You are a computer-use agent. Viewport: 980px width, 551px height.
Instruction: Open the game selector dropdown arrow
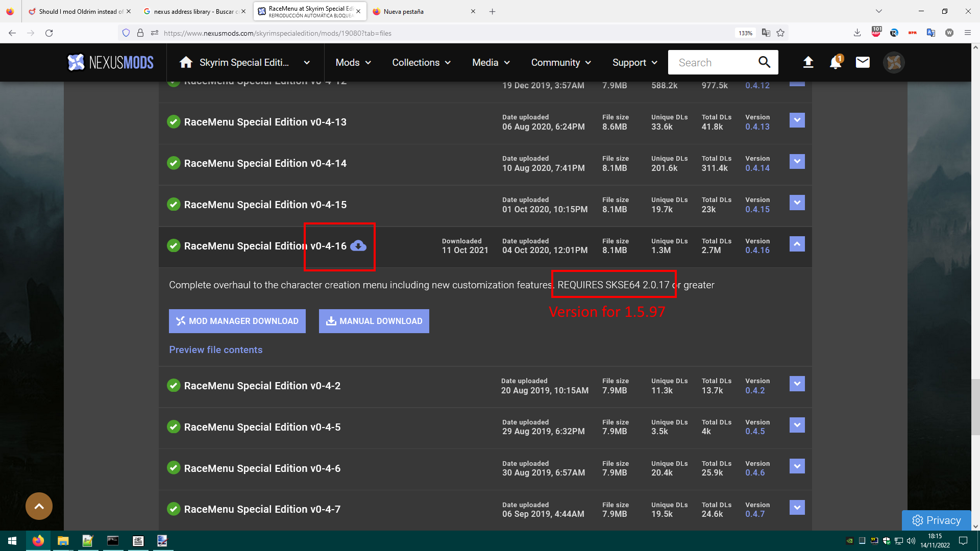307,63
